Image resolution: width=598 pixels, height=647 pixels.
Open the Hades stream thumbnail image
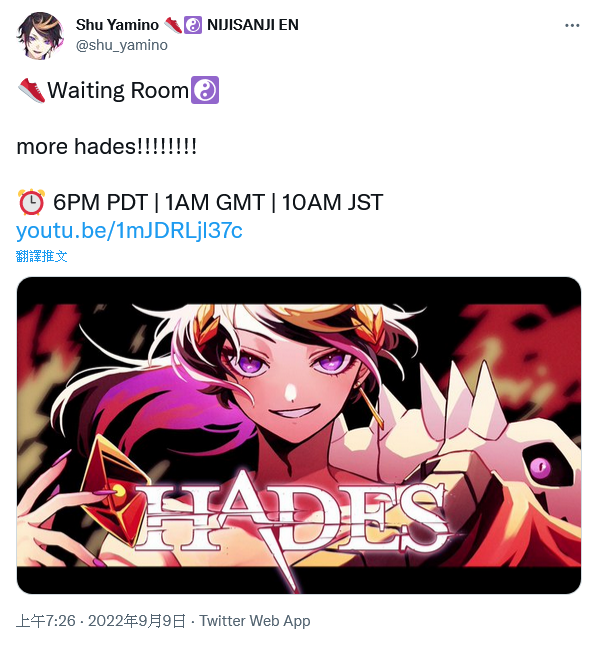point(299,435)
